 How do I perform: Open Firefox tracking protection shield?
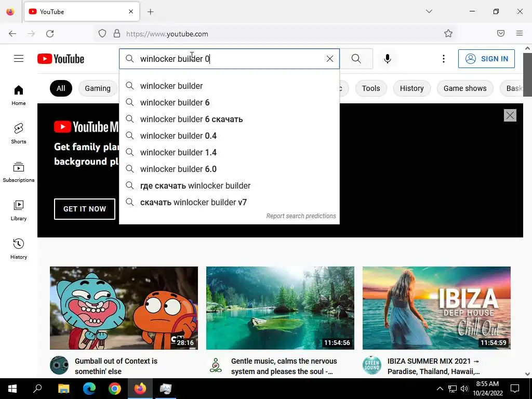(102, 33)
